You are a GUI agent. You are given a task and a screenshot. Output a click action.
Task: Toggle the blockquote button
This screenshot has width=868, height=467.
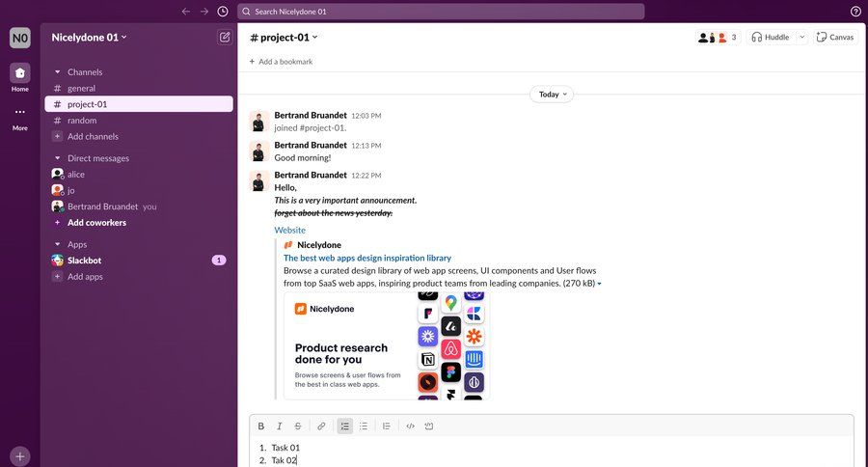tap(387, 426)
